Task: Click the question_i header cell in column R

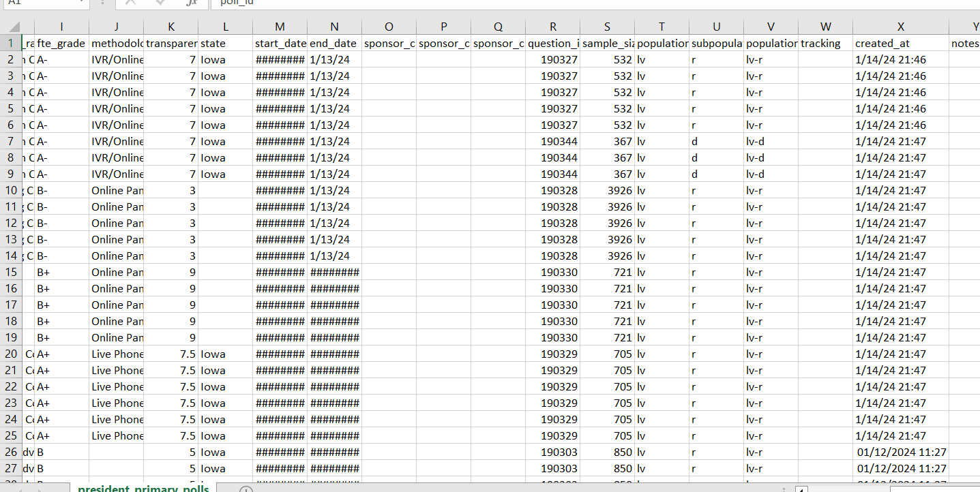Action: [552, 43]
